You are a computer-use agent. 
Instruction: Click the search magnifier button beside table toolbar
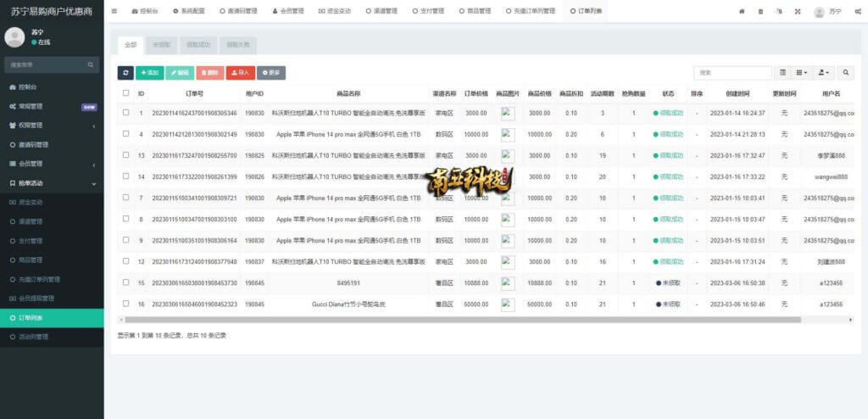(845, 73)
